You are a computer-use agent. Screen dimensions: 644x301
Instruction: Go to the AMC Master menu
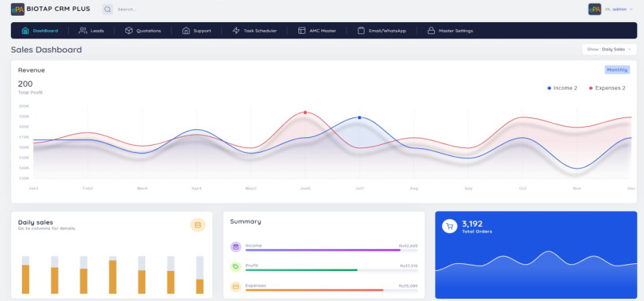pyautogui.click(x=317, y=31)
